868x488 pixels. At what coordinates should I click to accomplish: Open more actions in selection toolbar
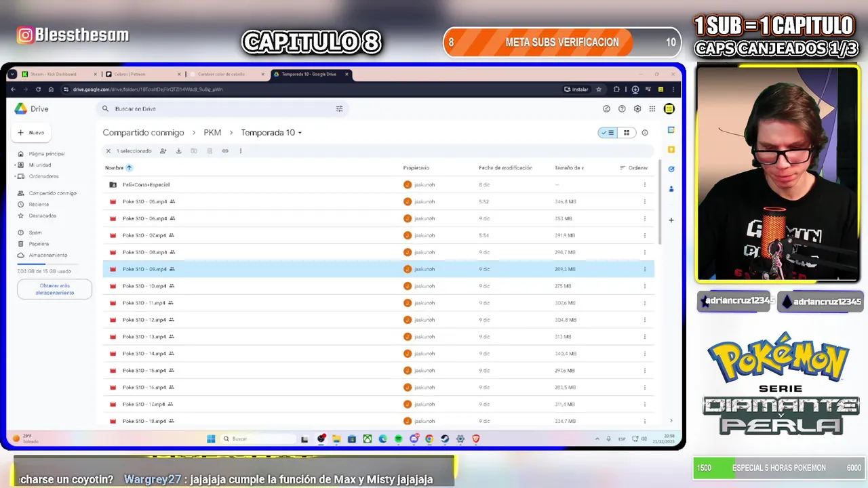coord(241,151)
